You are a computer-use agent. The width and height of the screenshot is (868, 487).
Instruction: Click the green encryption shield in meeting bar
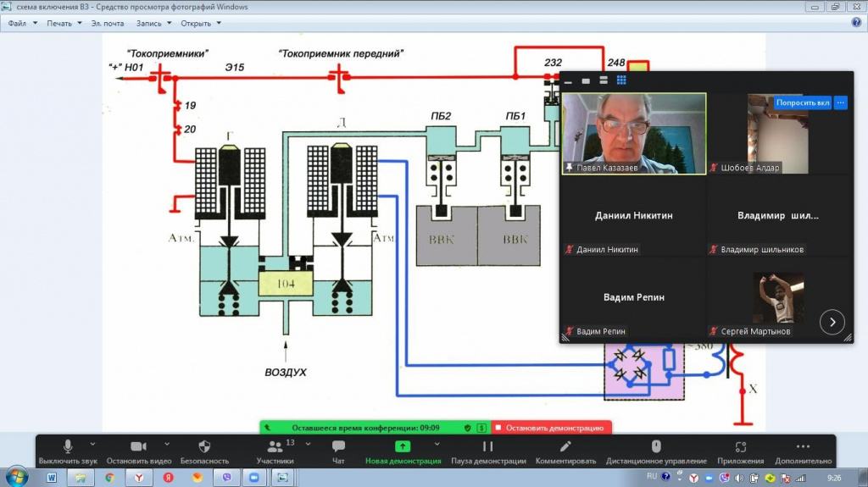pos(468,428)
